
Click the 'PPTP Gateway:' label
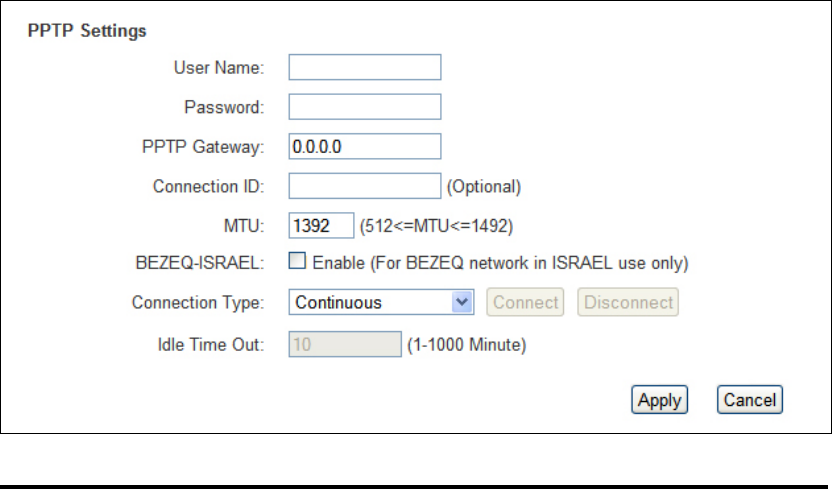pyautogui.click(x=203, y=146)
